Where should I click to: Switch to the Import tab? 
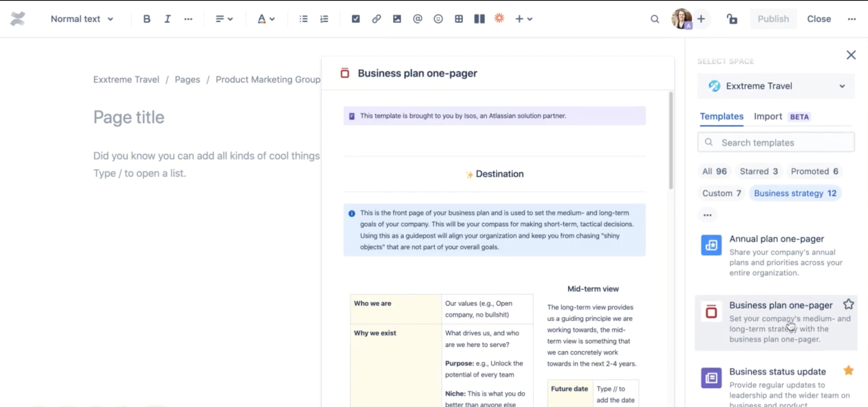[768, 116]
